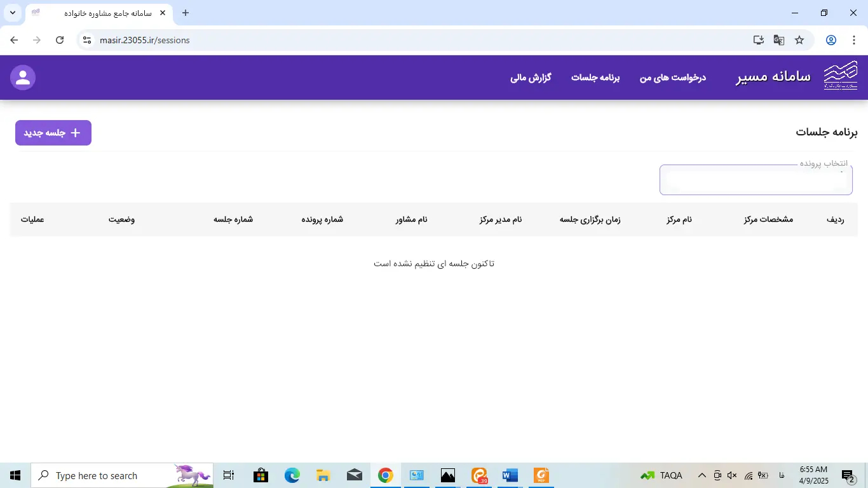This screenshot has width=868, height=488.
Task: Open the battery status icon in tray
Action: click(x=763, y=475)
